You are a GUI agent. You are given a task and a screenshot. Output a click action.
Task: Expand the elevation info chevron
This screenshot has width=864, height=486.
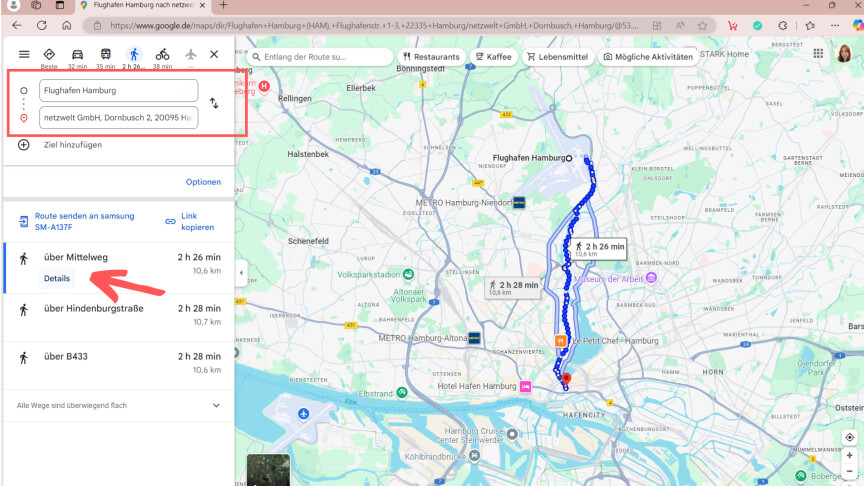[216, 406]
